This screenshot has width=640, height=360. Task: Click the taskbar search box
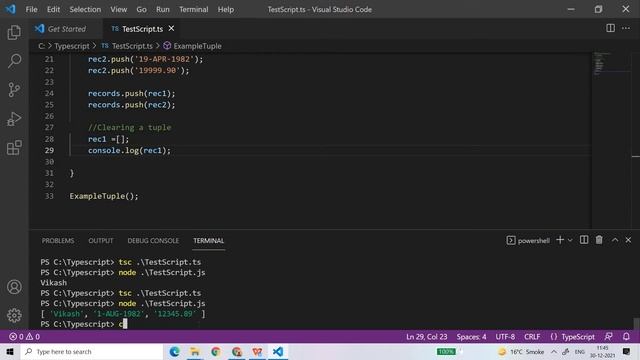[92, 351]
